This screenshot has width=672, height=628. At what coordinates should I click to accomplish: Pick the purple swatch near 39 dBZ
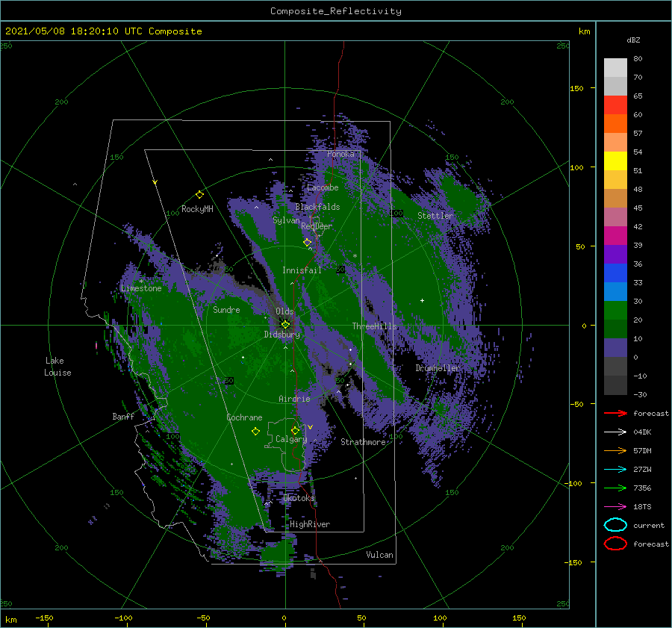click(x=615, y=255)
